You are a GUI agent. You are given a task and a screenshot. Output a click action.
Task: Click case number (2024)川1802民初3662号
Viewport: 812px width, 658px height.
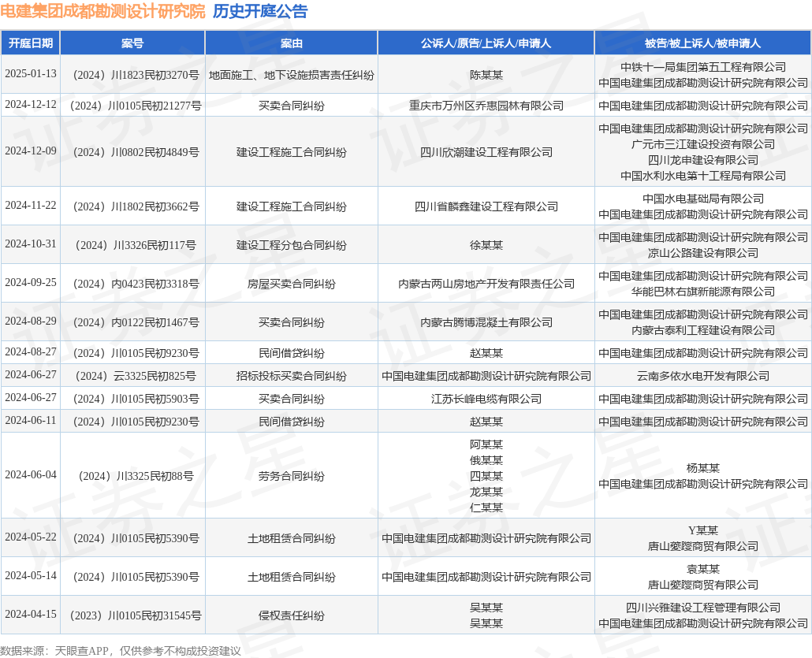(135, 206)
